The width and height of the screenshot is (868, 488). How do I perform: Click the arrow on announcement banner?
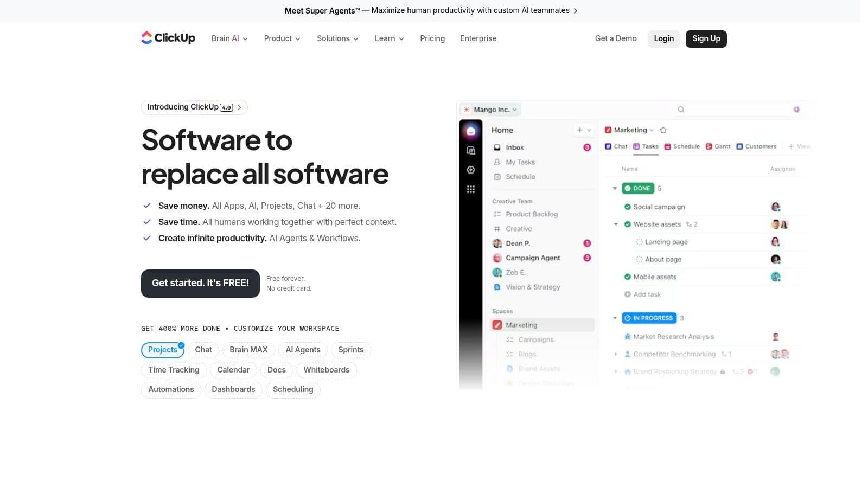click(576, 11)
